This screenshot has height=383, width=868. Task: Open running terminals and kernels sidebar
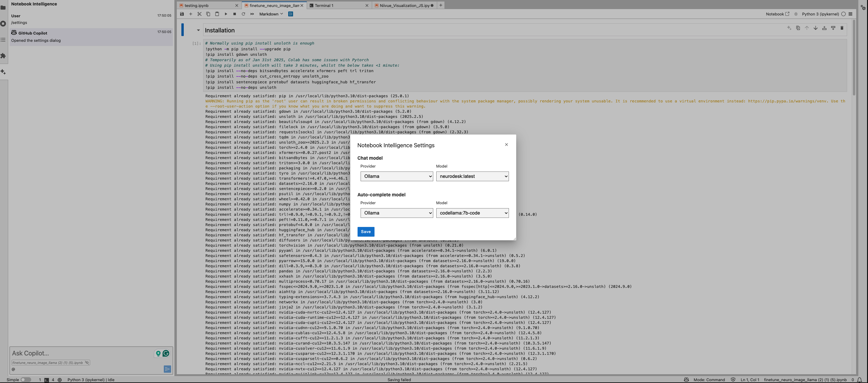(x=3, y=24)
